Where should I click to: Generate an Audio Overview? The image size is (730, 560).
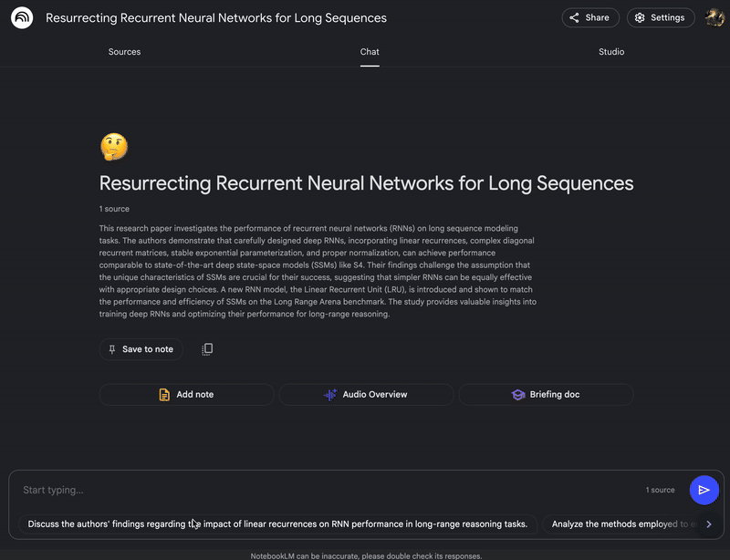(366, 394)
